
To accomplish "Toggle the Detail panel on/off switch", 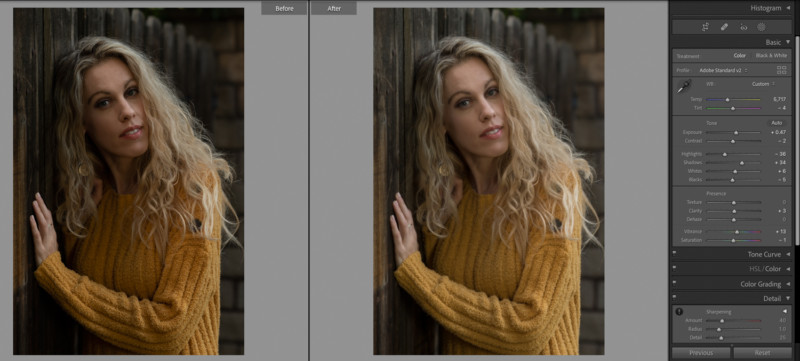I will click(x=674, y=298).
